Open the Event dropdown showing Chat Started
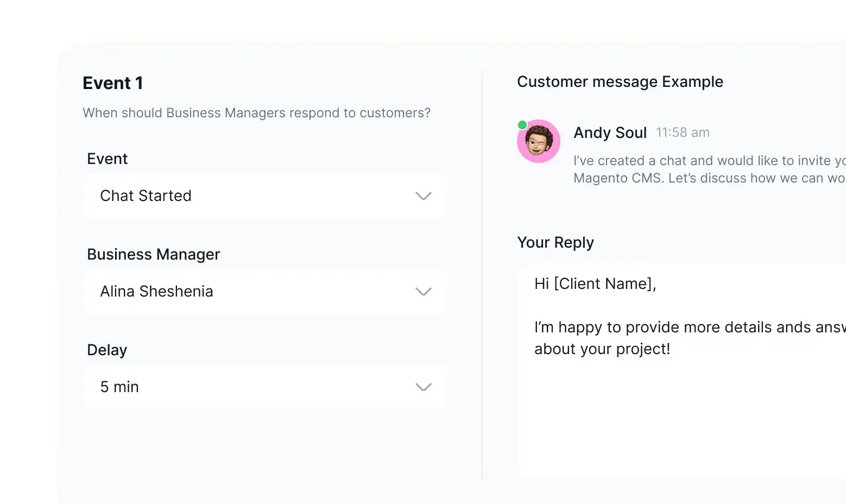846x504 pixels. pyautogui.click(x=264, y=196)
